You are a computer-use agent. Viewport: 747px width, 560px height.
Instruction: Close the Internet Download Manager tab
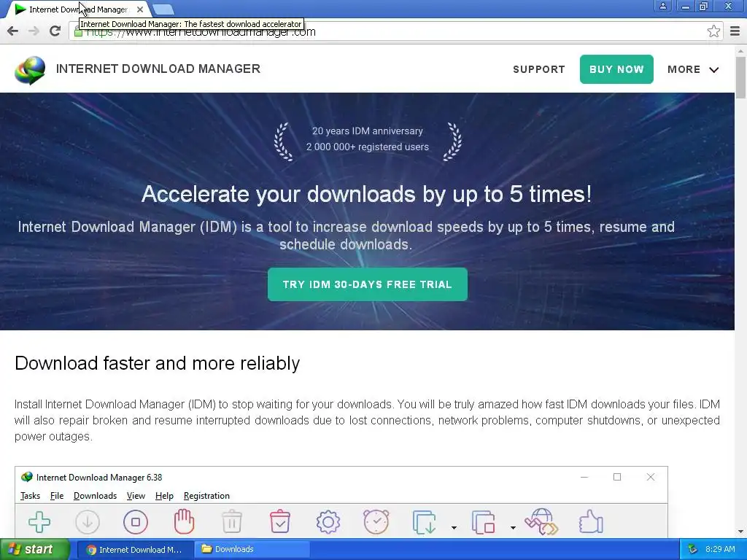pyautogui.click(x=140, y=9)
